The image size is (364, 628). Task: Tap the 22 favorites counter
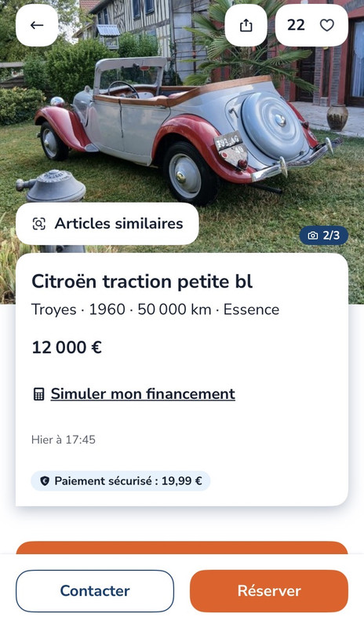point(296,25)
